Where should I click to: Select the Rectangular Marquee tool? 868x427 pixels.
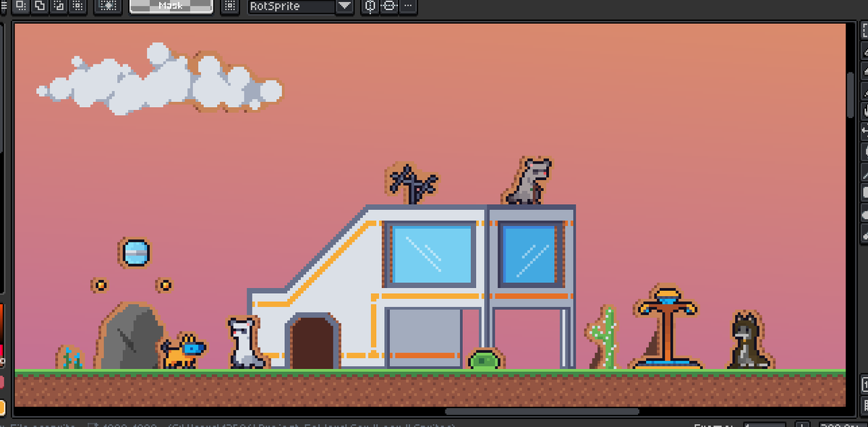tap(864, 32)
